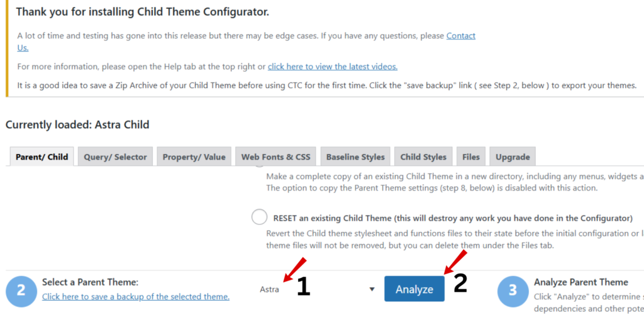Follow the Contact Us link
The height and width of the screenshot is (322, 644).
461,36
